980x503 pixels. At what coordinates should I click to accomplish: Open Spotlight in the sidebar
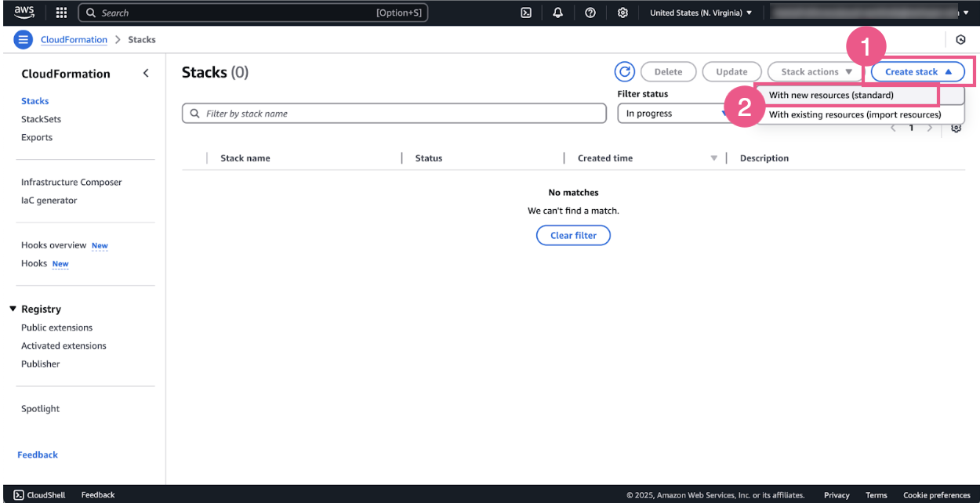point(41,409)
